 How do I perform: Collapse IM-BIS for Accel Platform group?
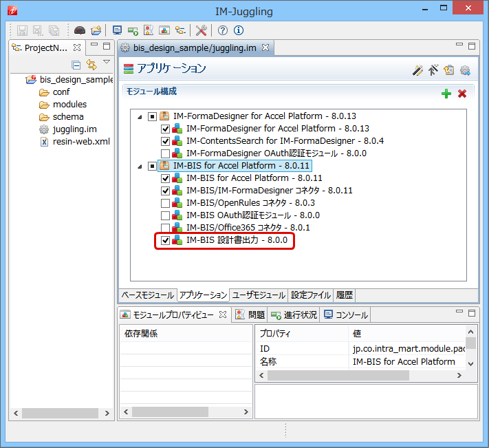coord(140,167)
